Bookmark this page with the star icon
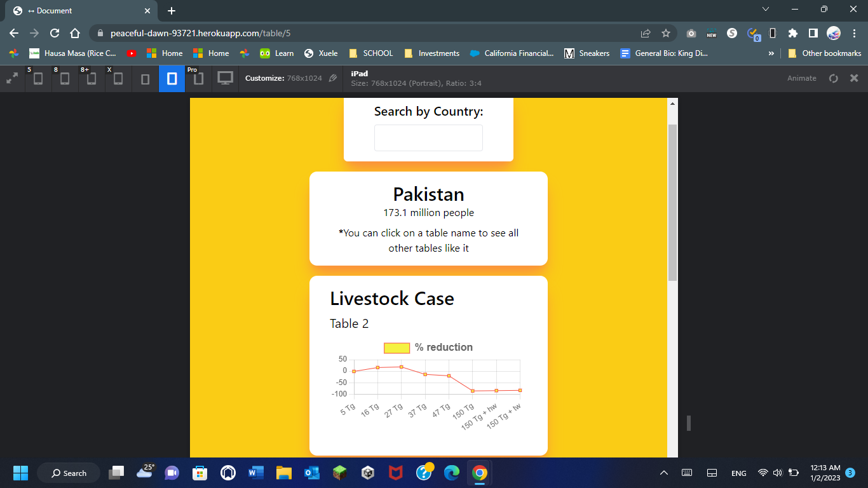Viewport: 868px width, 488px height. coord(666,33)
